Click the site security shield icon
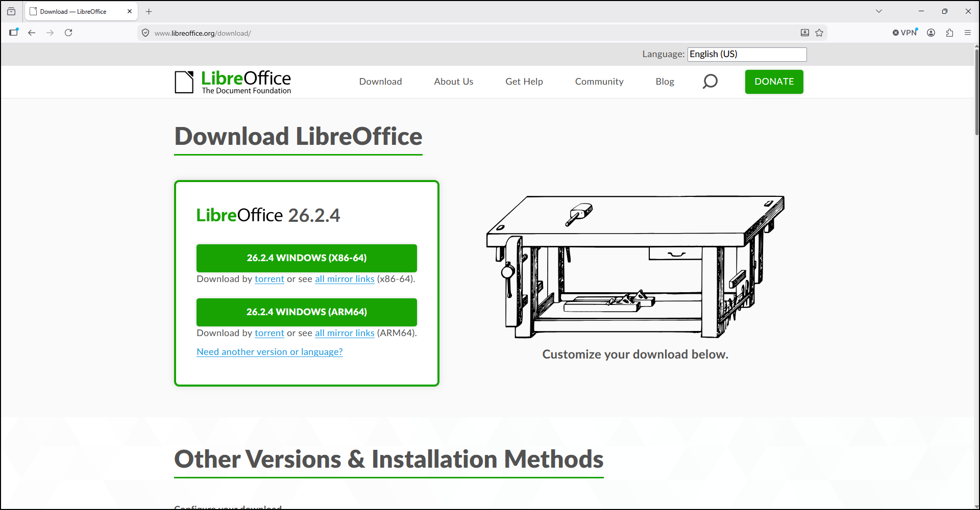The image size is (980, 510). 145,33
